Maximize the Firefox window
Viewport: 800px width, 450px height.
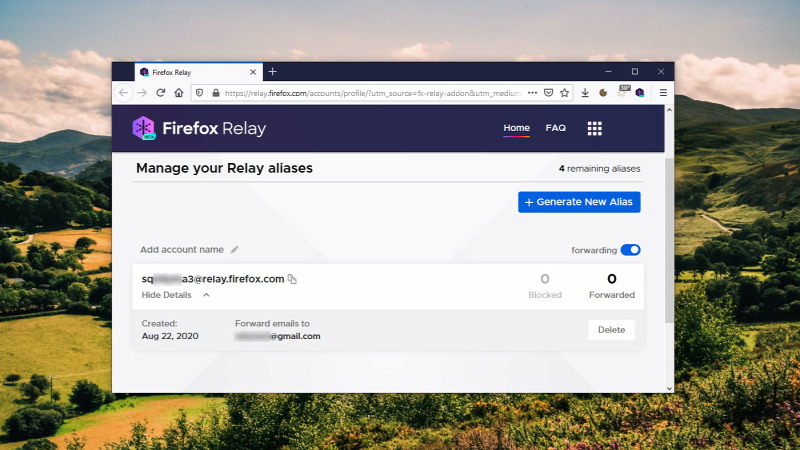point(635,72)
